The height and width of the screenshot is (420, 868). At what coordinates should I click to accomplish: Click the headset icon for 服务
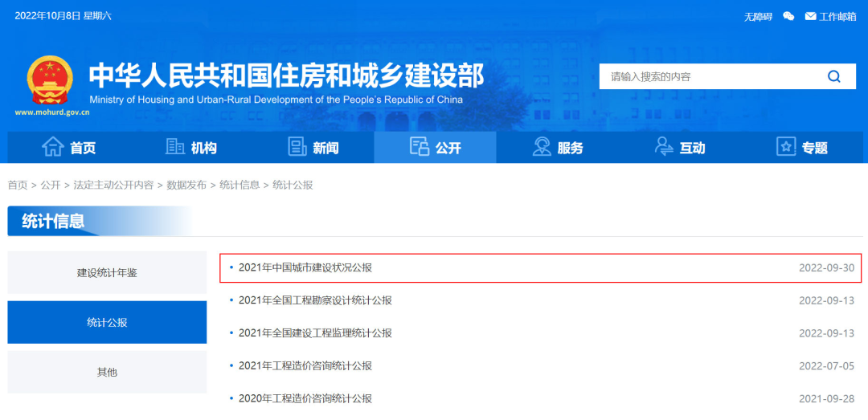pos(542,147)
